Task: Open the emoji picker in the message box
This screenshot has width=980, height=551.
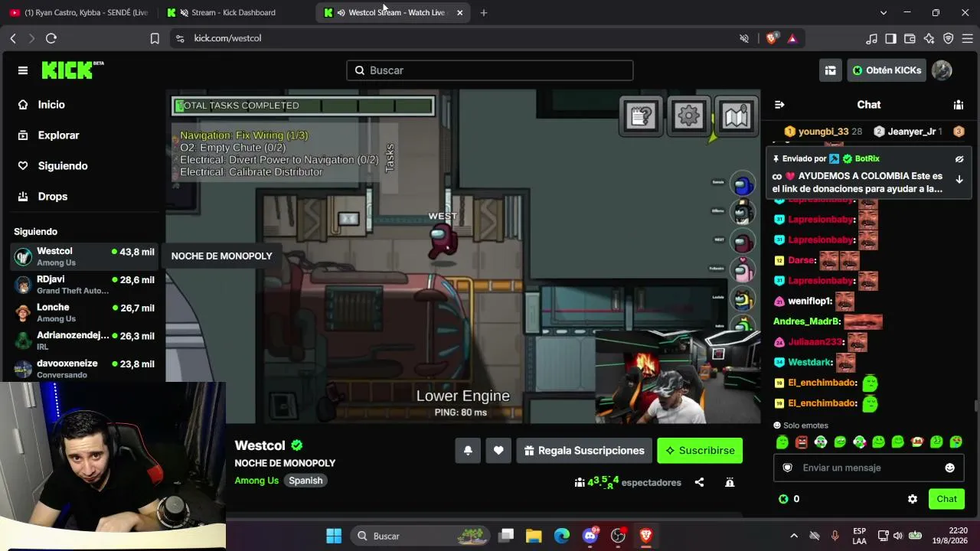Action: tap(950, 468)
